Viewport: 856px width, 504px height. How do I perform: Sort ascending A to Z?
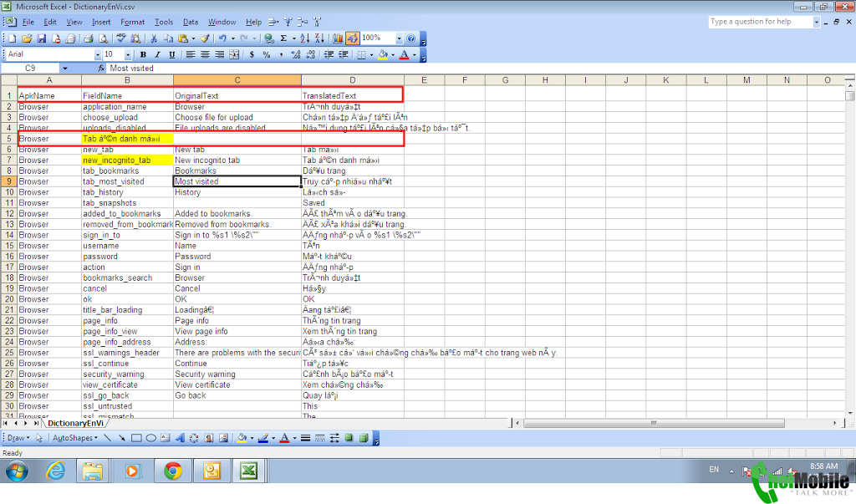coord(304,38)
